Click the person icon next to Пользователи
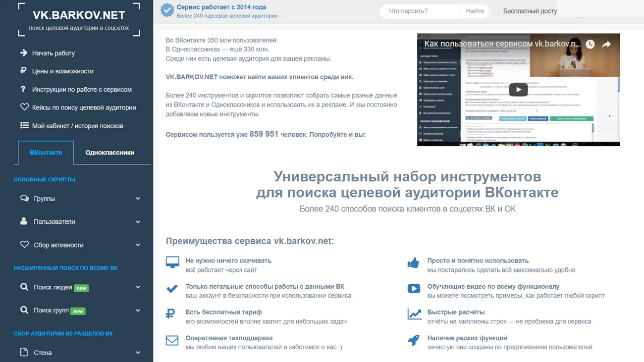Screen dimensions: 644x362 pyautogui.click(x=24, y=221)
